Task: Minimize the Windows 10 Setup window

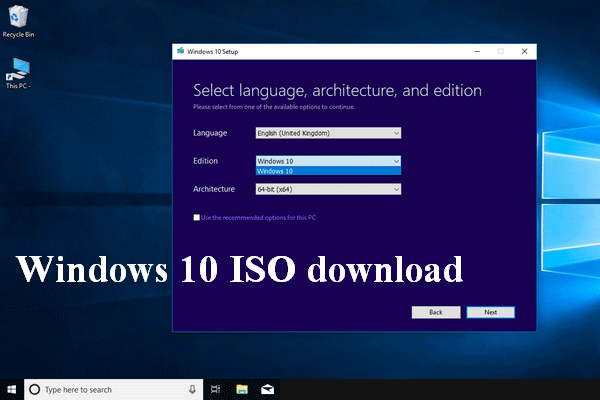Action: click(477, 51)
